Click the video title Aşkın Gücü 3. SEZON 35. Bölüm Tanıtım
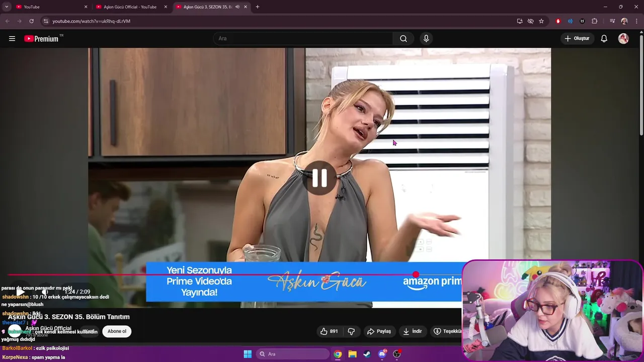644x362 pixels. (69, 317)
